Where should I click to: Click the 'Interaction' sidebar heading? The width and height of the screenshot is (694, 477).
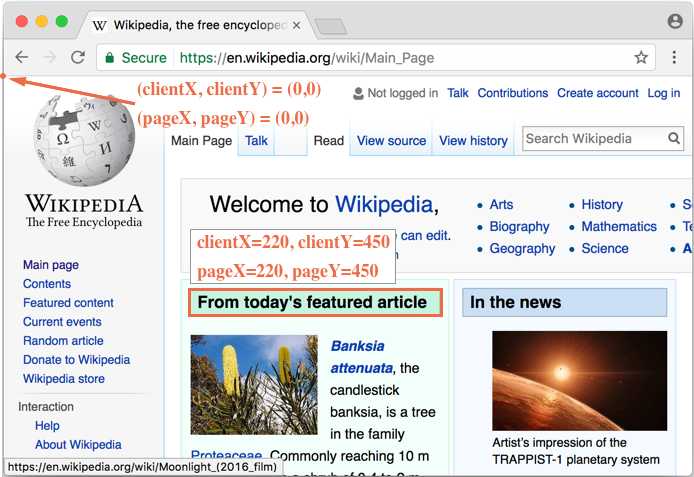(x=46, y=407)
